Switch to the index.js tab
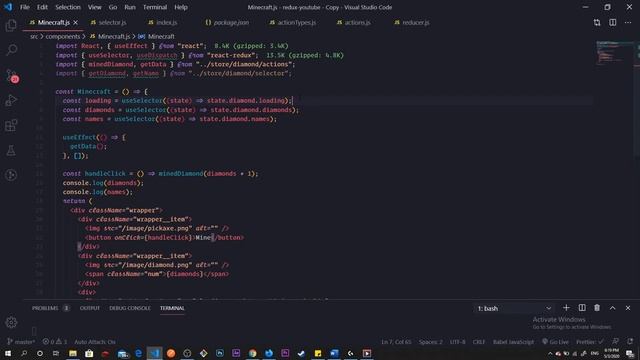 click(x=163, y=22)
